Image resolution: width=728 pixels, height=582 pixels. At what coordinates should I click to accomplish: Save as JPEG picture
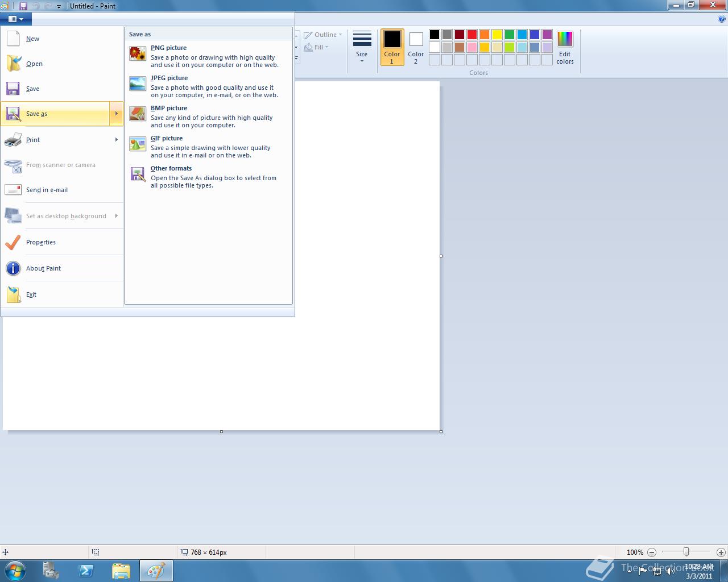pos(208,86)
